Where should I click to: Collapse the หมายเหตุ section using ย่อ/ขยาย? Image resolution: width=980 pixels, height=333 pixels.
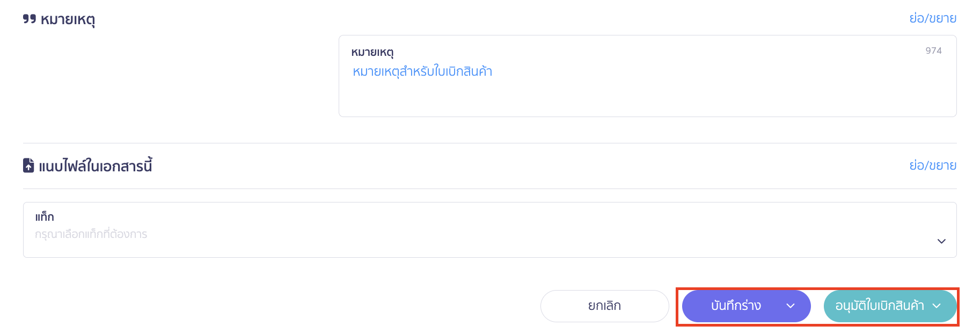click(x=934, y=18)
